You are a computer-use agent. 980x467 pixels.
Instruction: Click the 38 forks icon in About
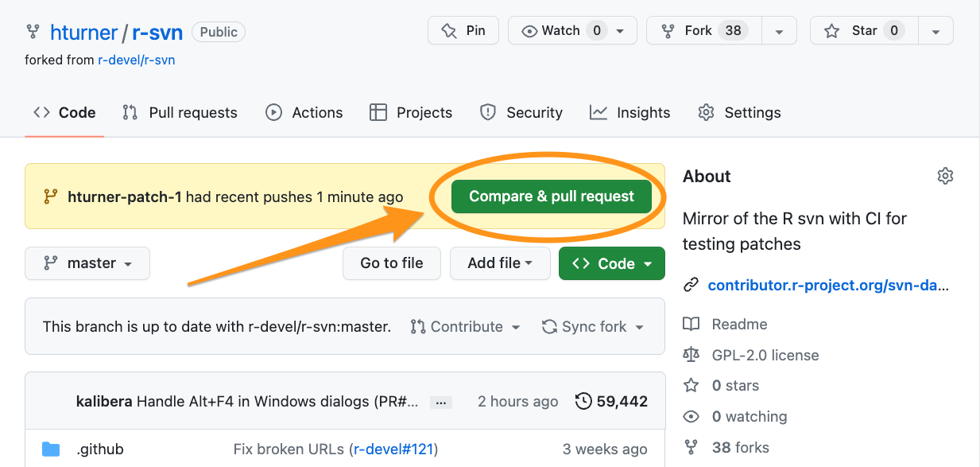691,447
